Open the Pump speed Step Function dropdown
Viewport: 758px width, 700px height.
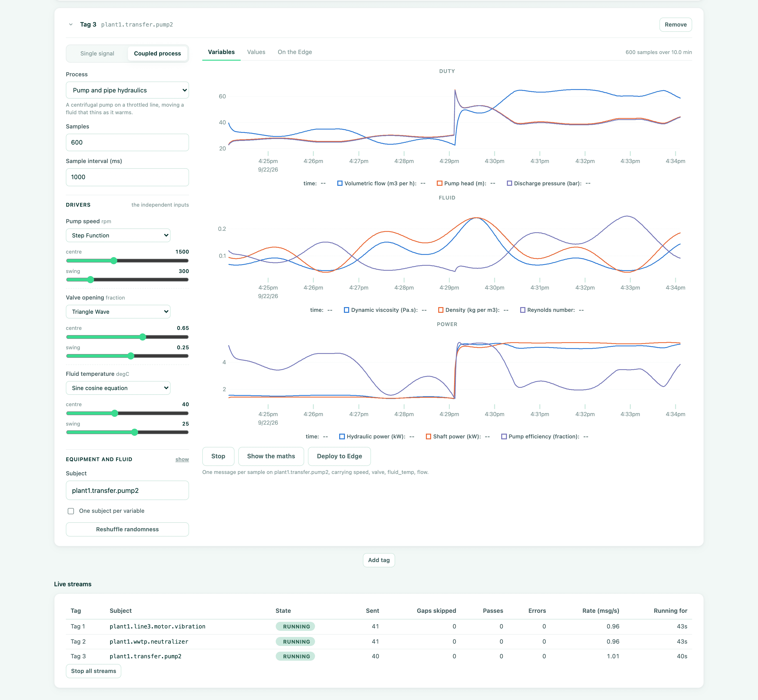coord(118,235)
